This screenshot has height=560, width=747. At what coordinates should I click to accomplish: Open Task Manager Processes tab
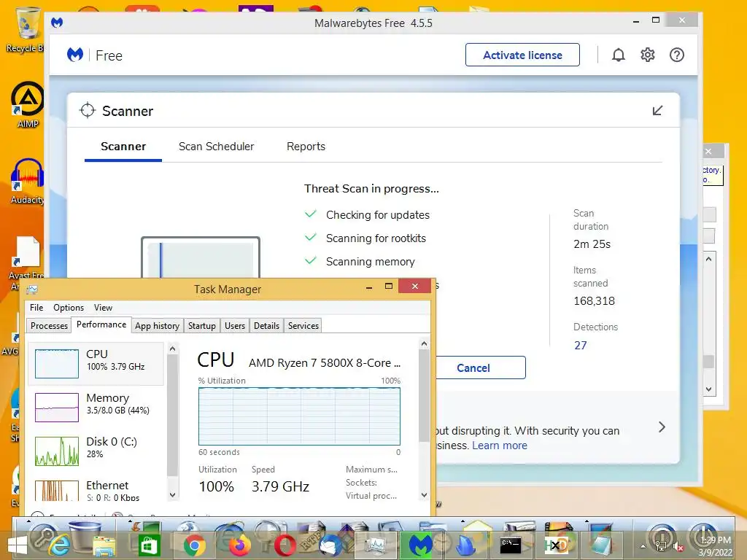click(49, 326)
